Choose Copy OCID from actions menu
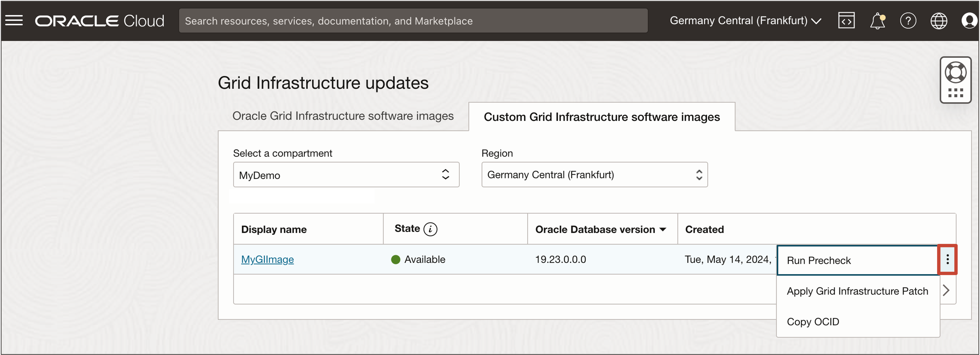 pos(813,321)
